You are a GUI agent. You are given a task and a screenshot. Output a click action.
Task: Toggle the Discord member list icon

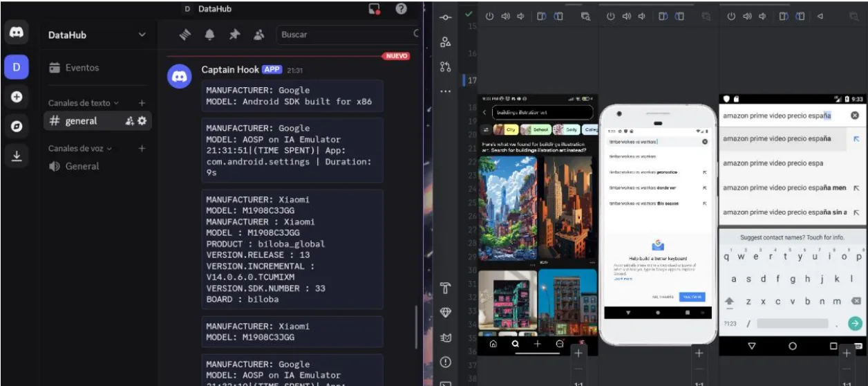point(259,34)
